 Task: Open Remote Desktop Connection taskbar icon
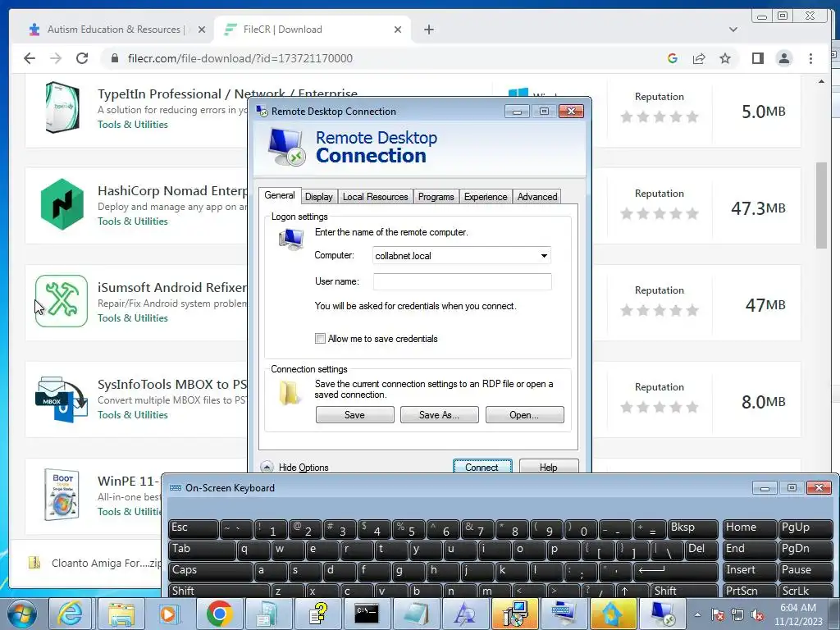pos(662,614)
